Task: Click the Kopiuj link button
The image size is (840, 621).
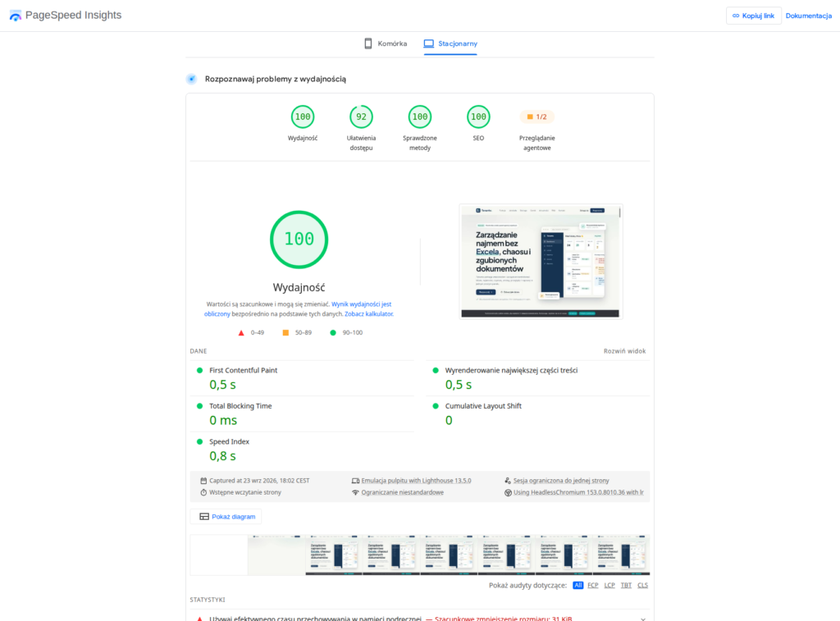Action: tap(753, 16)
